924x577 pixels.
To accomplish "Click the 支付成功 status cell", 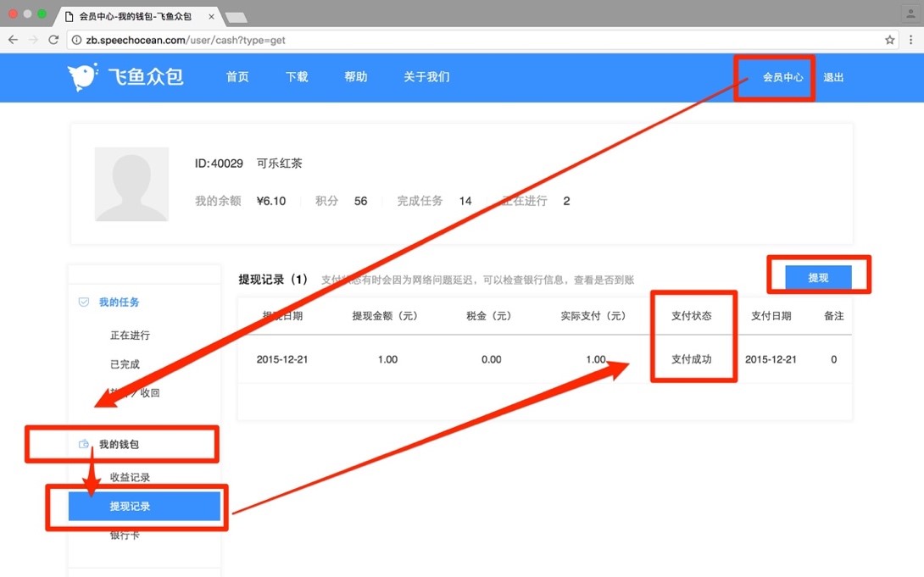I will click(691, 359).
